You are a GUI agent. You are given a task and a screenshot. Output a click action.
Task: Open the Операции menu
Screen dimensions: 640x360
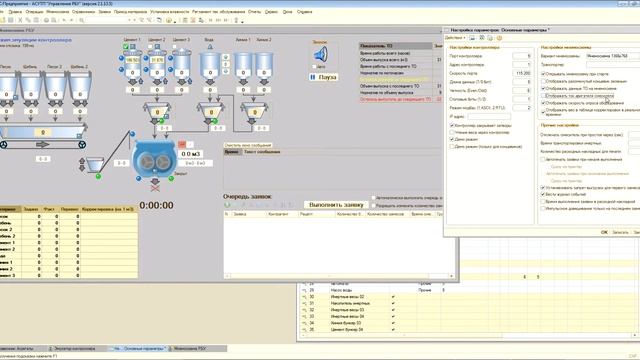point(34,12)
